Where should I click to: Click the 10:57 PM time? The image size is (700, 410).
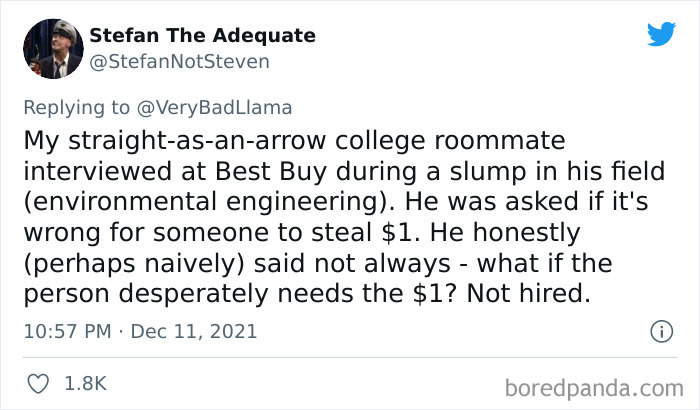click(67, 331)
